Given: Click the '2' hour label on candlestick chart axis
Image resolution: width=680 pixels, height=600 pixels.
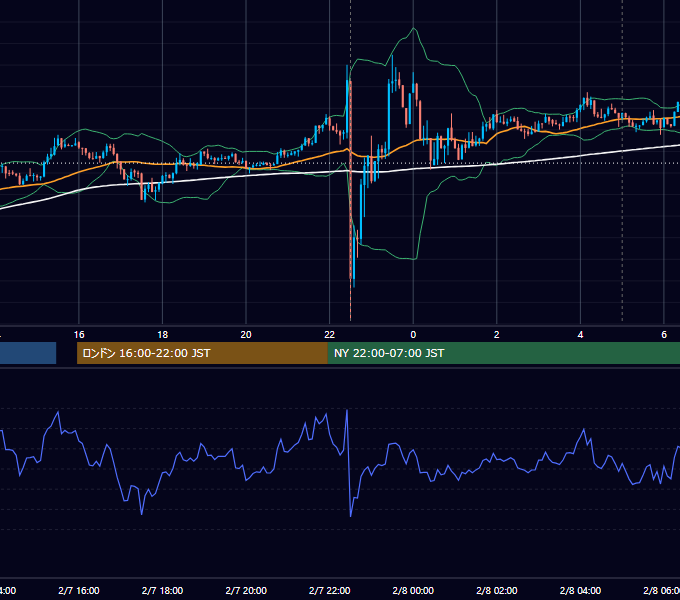Looking at the screenshot, I should (497, 335).
